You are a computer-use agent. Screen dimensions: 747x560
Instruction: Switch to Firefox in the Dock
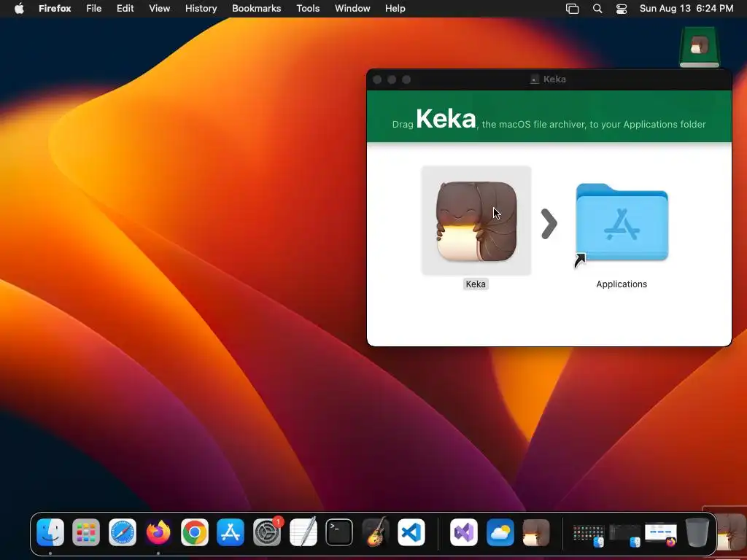point(158,532)
